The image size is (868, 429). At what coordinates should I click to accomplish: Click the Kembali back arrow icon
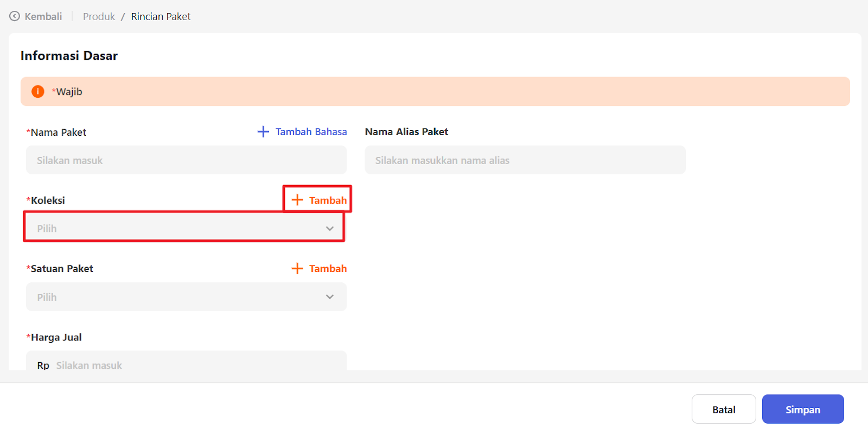[15, 16]
